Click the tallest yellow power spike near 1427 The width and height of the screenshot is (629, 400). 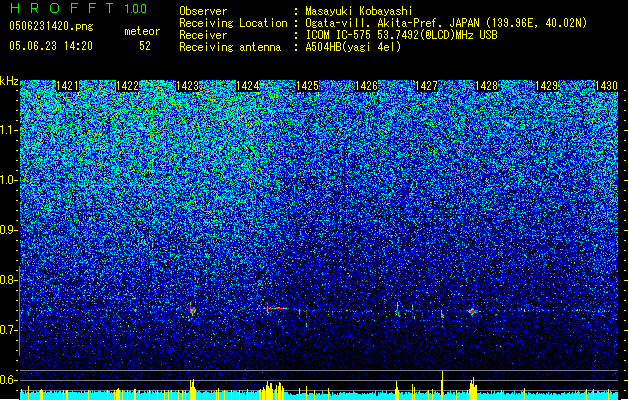442,385
